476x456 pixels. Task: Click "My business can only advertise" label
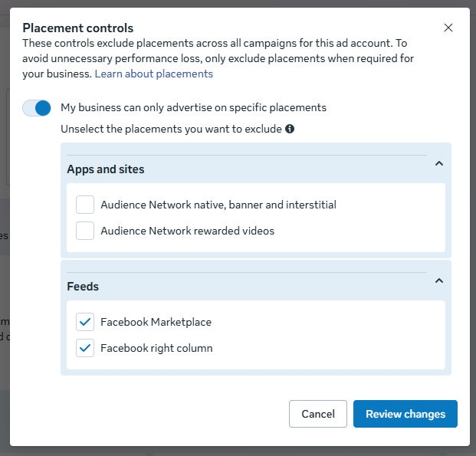(193, 108)
